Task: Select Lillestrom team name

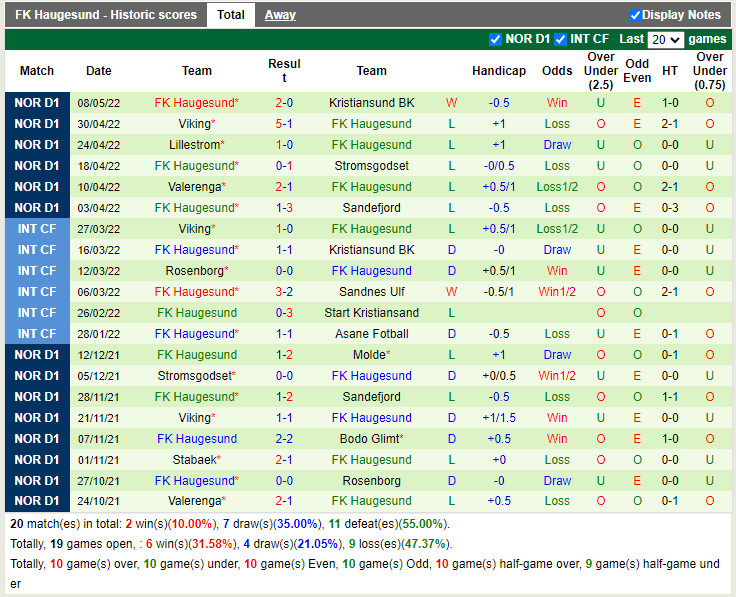Action: 197,145
